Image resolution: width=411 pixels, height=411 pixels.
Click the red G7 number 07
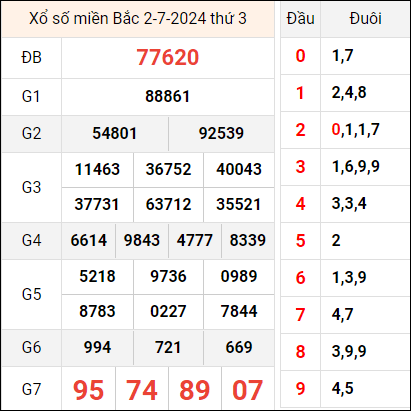tap(248, 390)
